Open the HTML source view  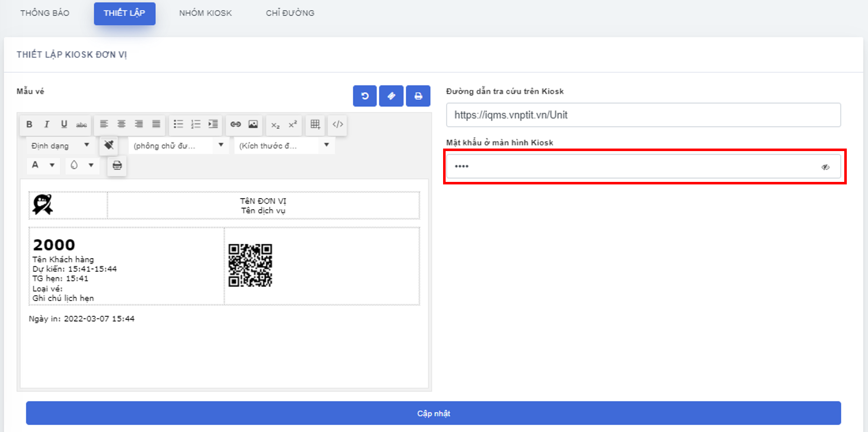pyautogui.click(x=338, y=124)
